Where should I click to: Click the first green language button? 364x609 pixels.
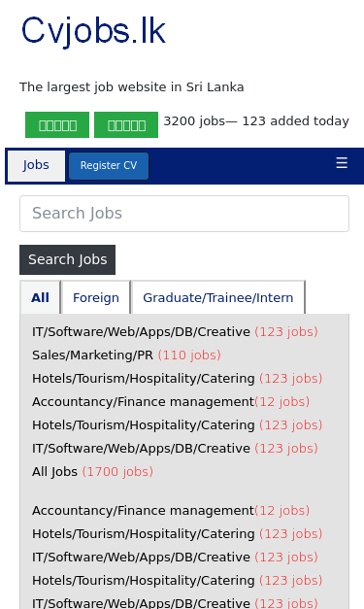click(x=57, y=124)
